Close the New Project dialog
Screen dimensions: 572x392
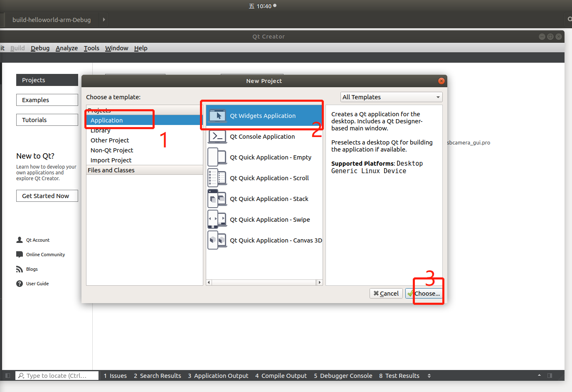[x=441, y=81]
